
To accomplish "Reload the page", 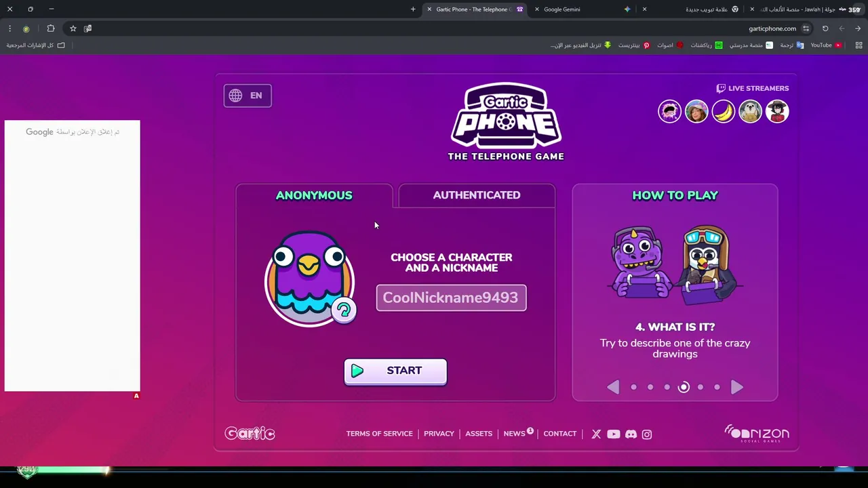I will point(825,28).
